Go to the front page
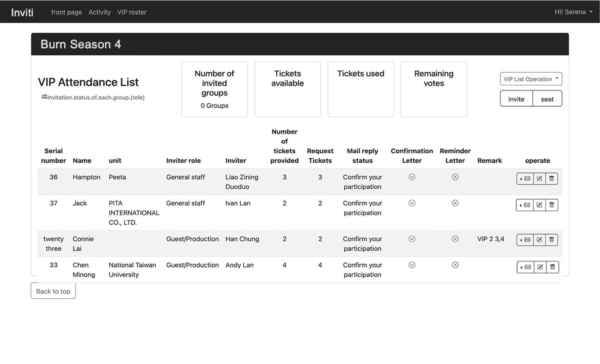The height and width of the screenshot is (364, 600). coord(66,12)
